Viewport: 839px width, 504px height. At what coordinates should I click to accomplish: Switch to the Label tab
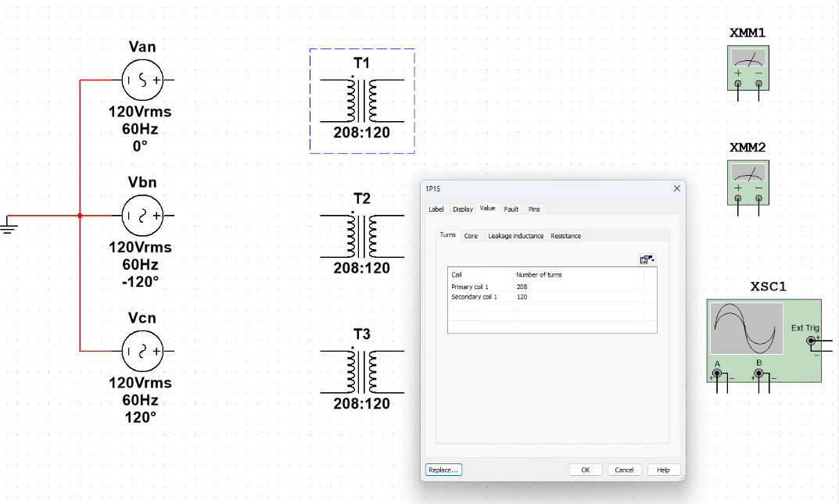coord(436,209)
